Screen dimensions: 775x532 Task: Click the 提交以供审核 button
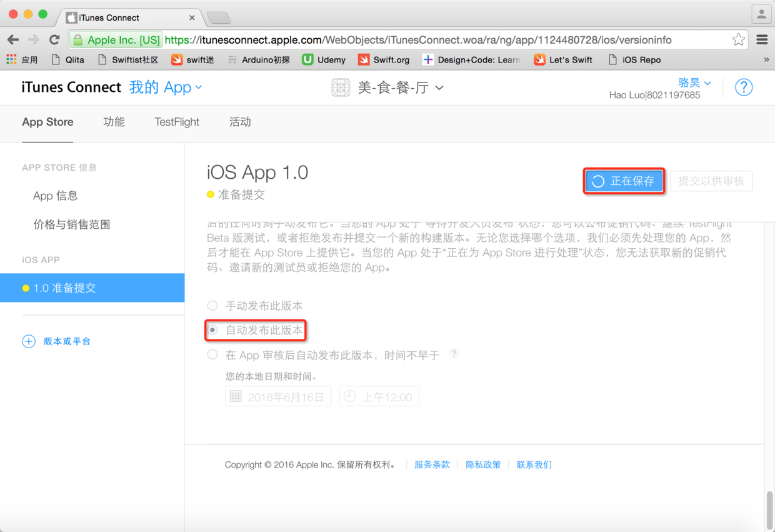tap(711, 181)
